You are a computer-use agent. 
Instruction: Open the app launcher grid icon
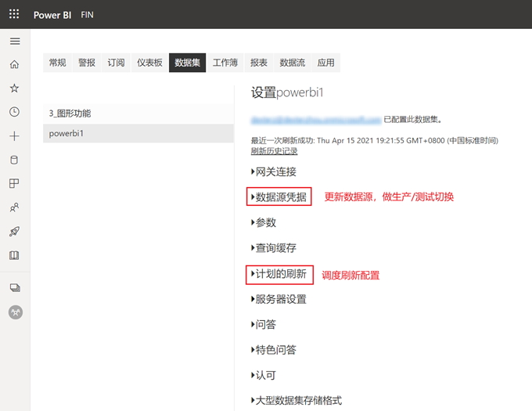[x=14, y=14]
